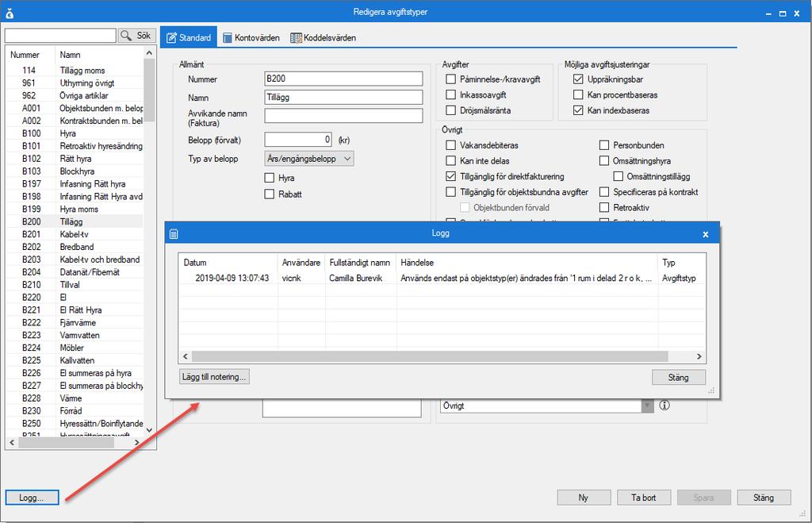This screenshot has height=523, width=812.
Task: Click the search text field
Action: [60, 35]
